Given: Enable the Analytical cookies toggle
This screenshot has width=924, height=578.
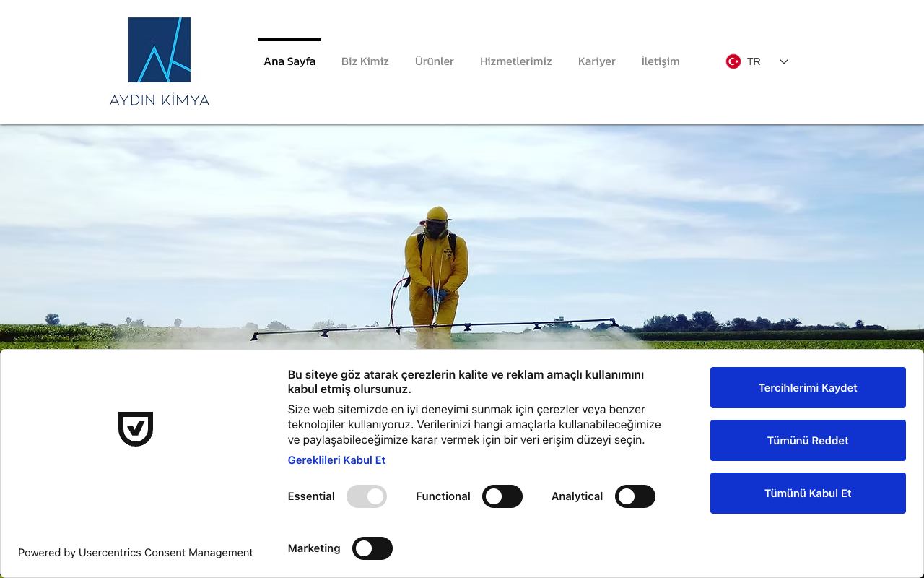Looking at the screenshot, I should (635, 496).
